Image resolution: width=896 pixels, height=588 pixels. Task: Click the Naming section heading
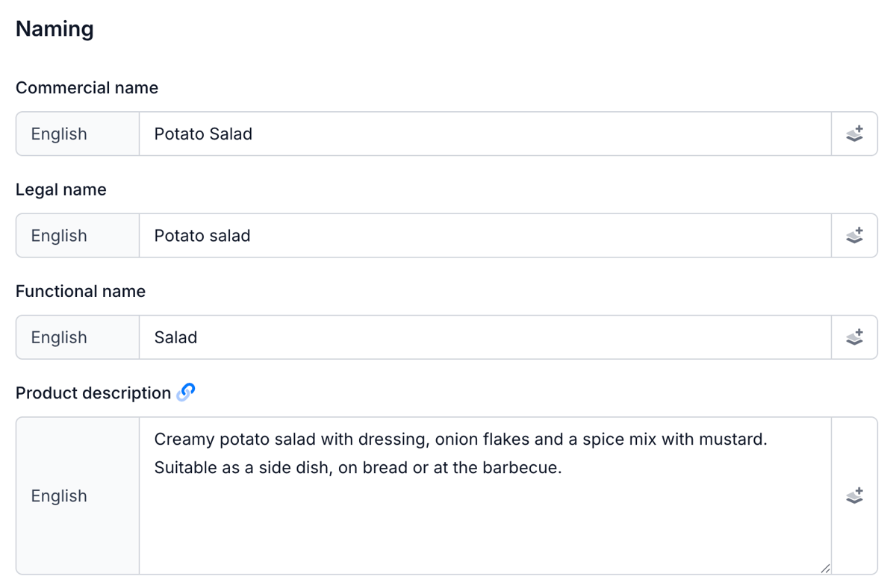click(x=54, y=28)
